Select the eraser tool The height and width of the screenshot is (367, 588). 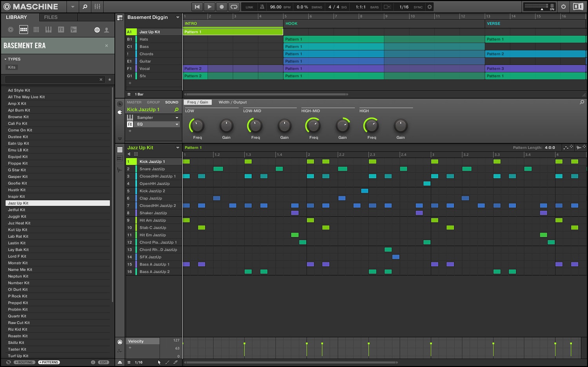[x=176, y=362]
